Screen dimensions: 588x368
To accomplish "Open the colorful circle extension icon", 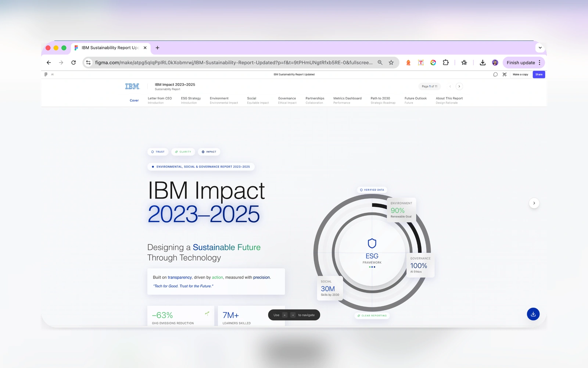I will click(433, 63).
